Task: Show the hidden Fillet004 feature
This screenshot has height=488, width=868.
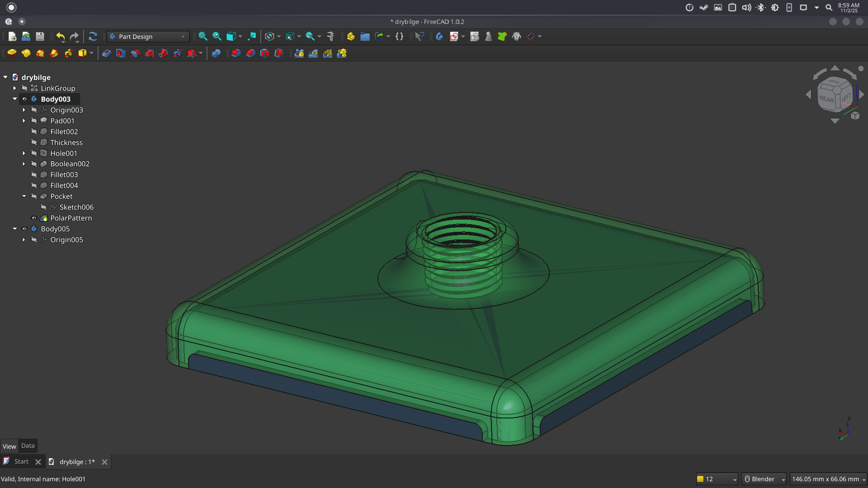Action: [34, 185]
